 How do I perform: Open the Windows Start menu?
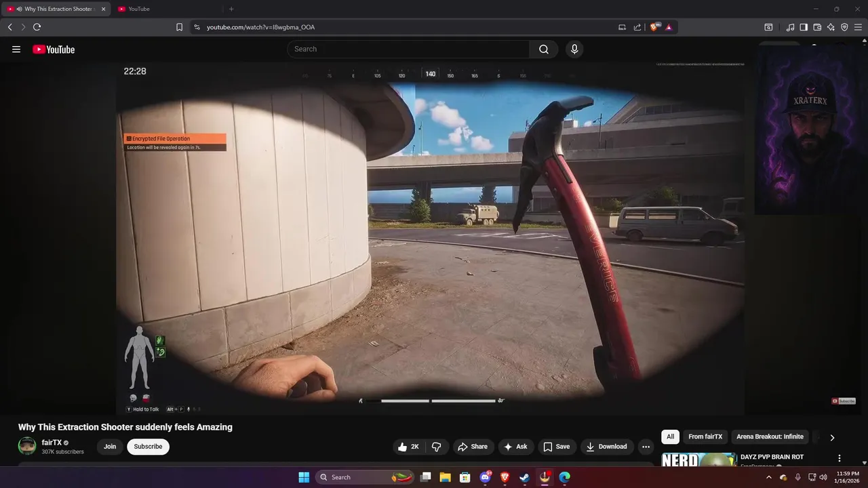coord(304,477)
